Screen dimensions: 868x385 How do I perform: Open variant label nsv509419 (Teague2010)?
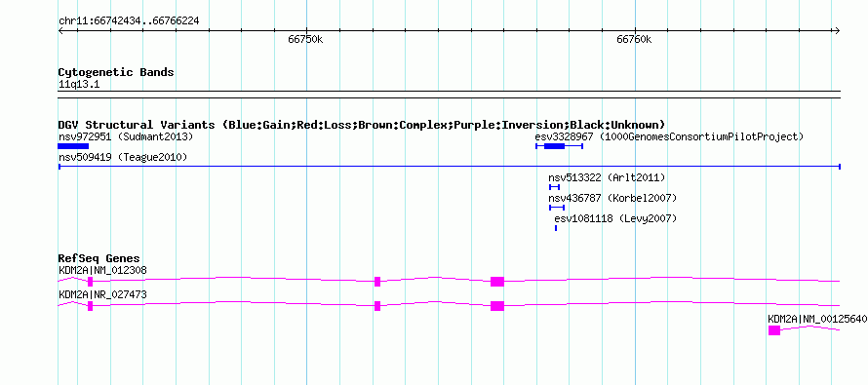click(123, 157)
